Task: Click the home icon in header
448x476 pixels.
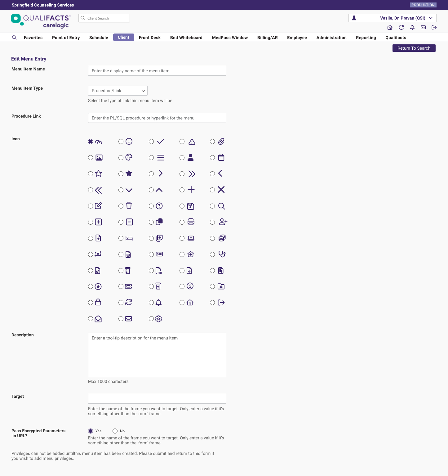Action: pos(390,27)
